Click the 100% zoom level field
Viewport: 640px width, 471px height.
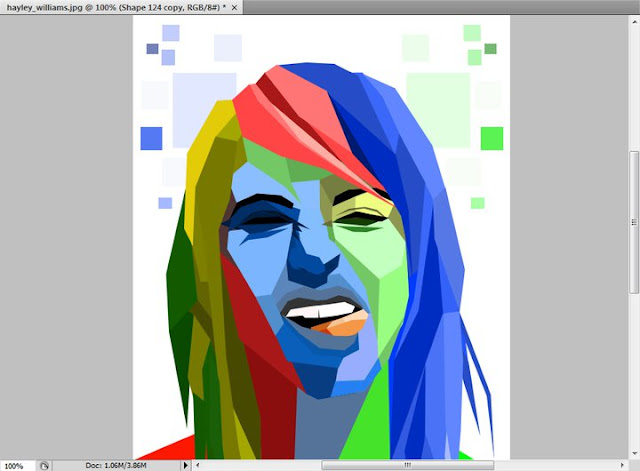[18, 466]
